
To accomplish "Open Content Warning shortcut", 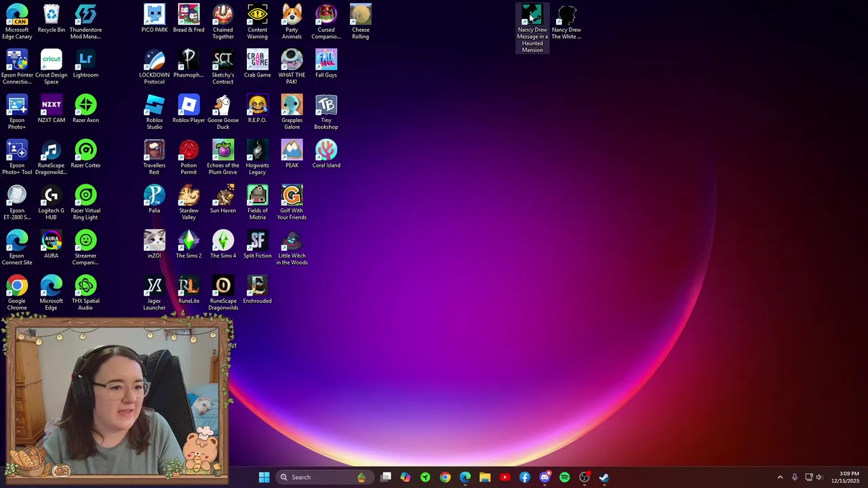I will pyautogui.click(x=257, y=22).
